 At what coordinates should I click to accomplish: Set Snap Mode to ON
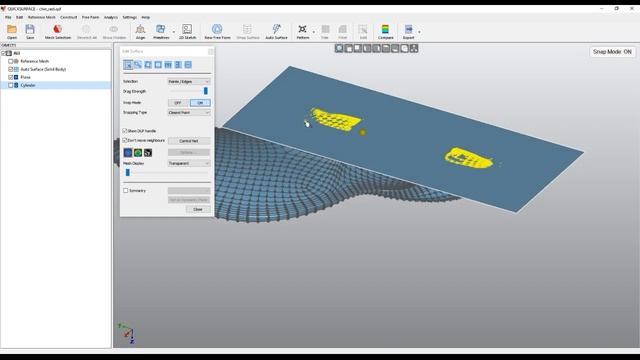click(200, 103)
